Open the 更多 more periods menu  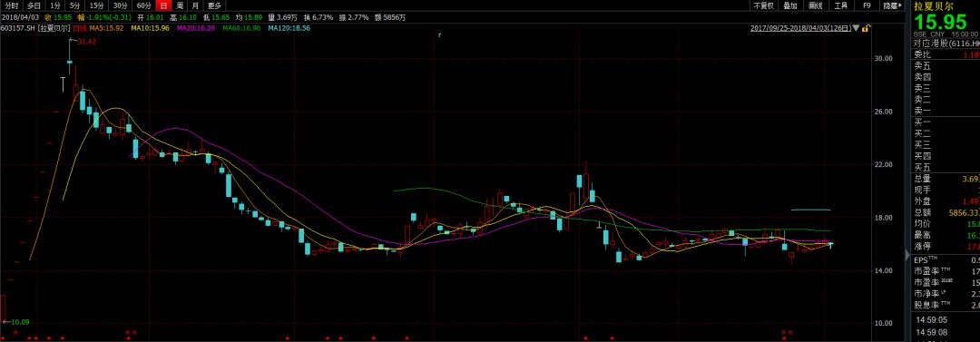[x=214, y=5]
